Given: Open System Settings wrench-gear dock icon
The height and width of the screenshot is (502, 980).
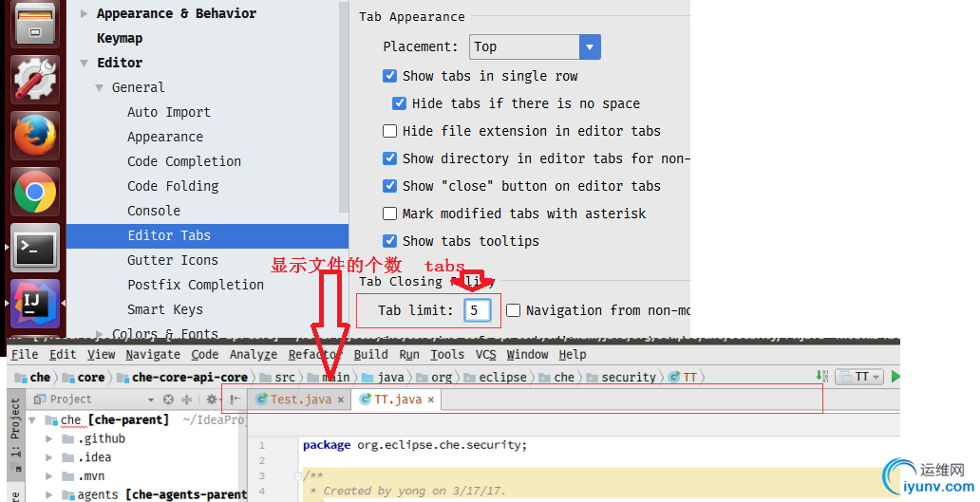Looking at the screenshot, I should click(x=34, y=80).
